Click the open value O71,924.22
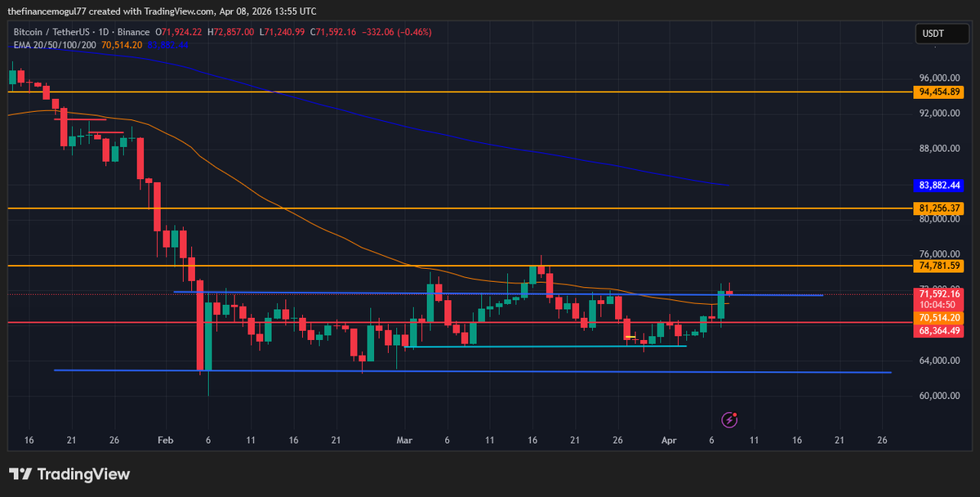Image resolution: width=980 pixels, height=497 pixels. pyautogui.click(x=180, y=32)
